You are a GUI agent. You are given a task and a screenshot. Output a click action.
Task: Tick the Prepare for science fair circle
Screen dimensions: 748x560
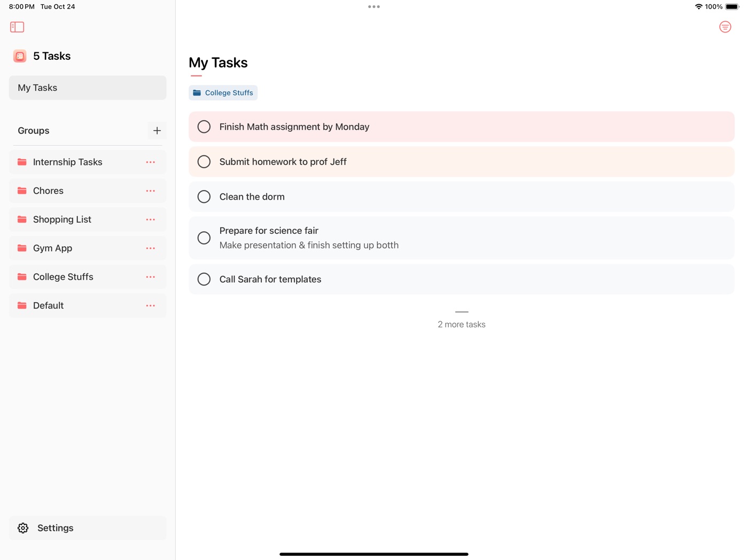(204, 238)
